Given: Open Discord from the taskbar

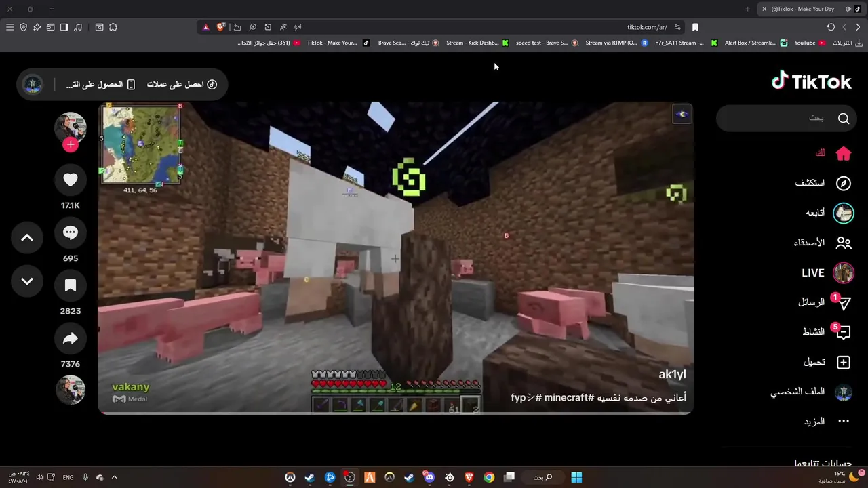Looking at the screenshot, I should pyautogui.click(x=429, y=477).
